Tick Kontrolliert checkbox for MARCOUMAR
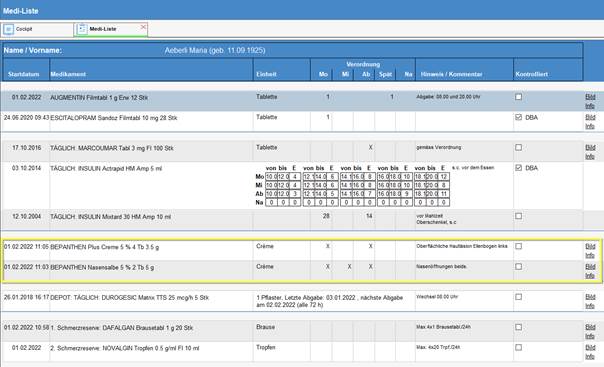Screen dimensions: 604x367 518,147
